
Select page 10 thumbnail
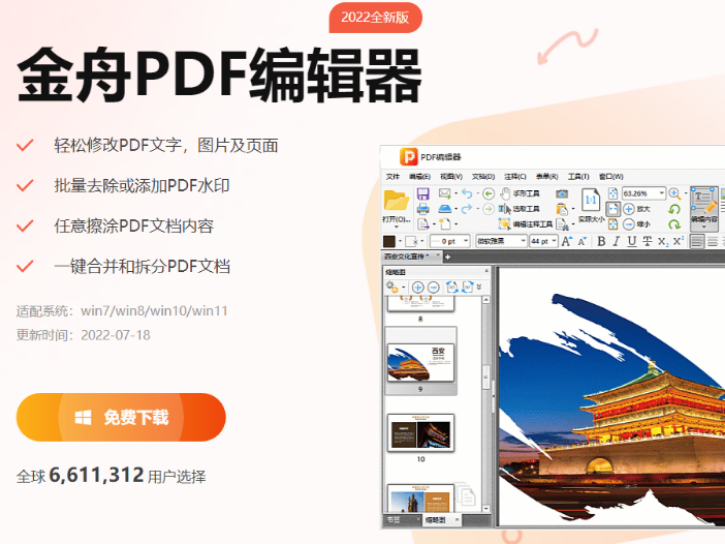[x=421, y=433]
